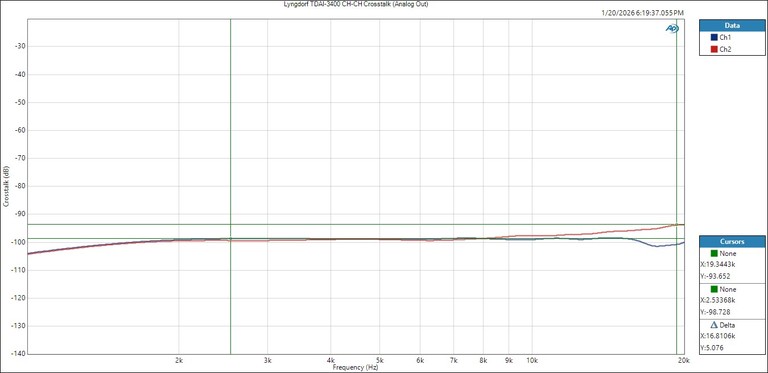Click the 5k x-axis tick label
Screen dimensions: 768x373
click(380, 360)
